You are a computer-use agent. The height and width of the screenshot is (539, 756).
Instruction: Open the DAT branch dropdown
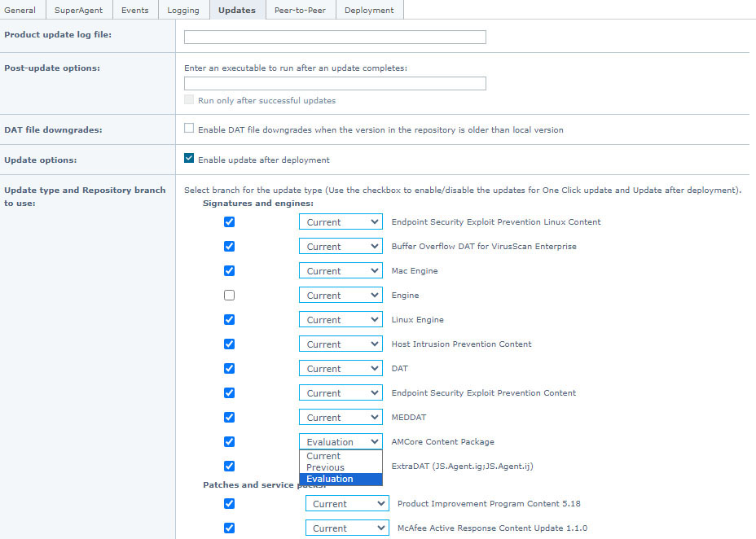tap(341, 369)
